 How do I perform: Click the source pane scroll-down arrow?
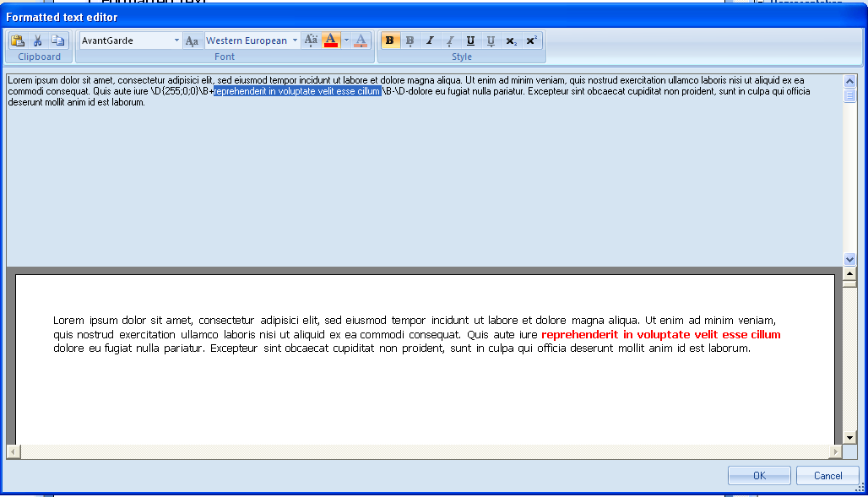pyautogui.click(x=849, y=260)
